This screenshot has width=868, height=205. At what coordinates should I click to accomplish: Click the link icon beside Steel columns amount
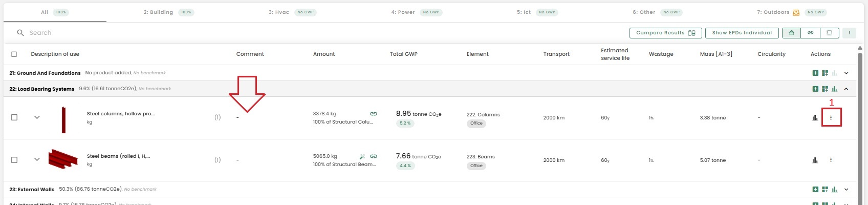(x=374, y=114)
